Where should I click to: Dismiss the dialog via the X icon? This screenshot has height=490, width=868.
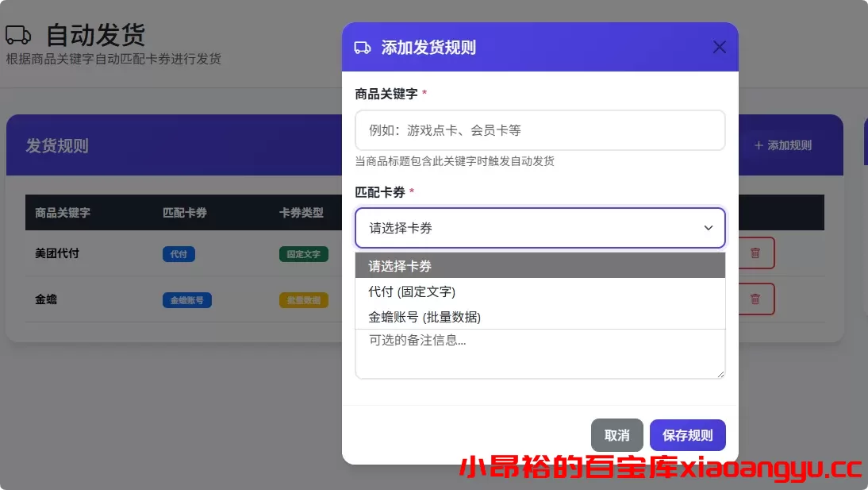click(719, 47)
